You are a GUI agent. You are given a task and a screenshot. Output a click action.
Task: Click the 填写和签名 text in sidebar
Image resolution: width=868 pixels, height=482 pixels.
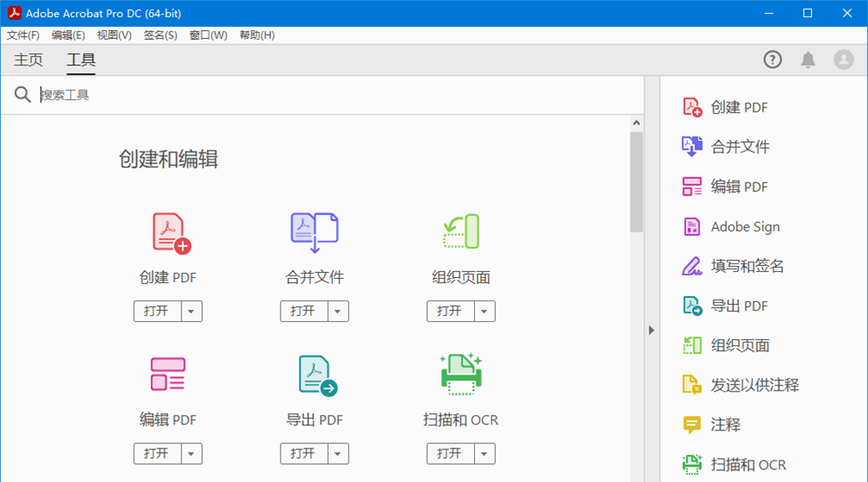coord(748,267)
